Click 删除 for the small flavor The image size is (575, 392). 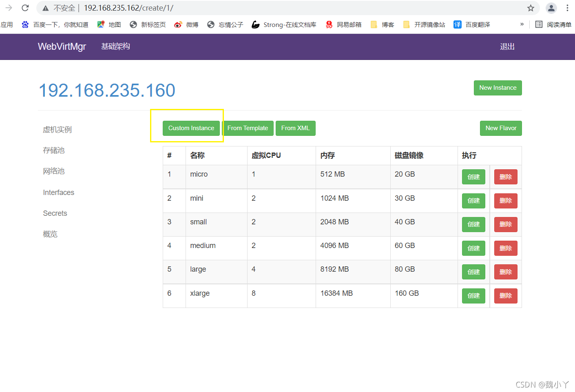pos(506,224)
